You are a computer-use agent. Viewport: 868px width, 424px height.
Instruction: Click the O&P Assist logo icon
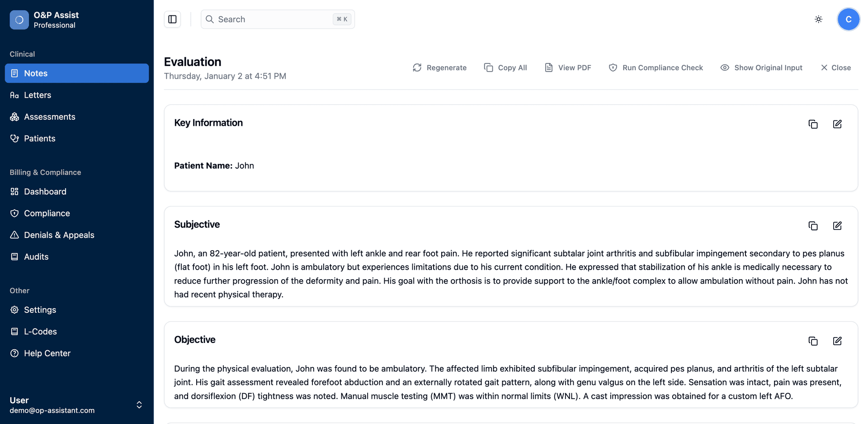click(19, 20)
